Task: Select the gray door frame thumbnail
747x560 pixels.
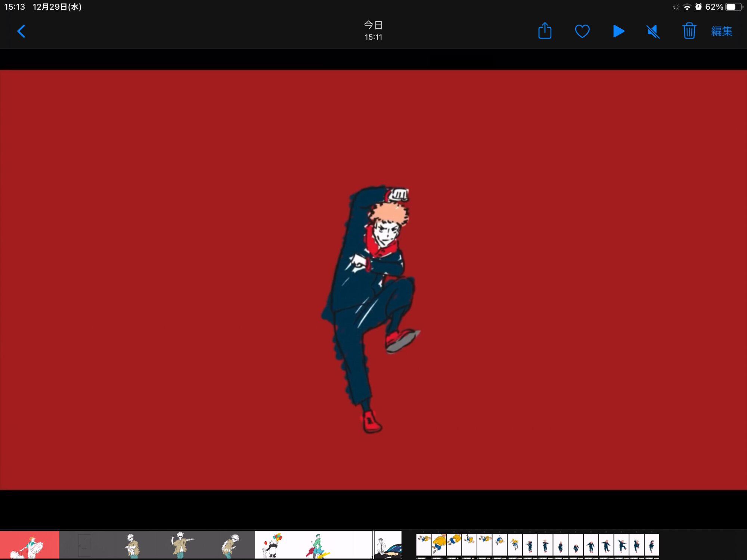Action: point(84,545)
